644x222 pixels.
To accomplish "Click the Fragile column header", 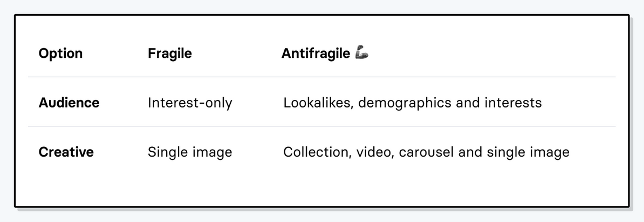I will (169, 53).
